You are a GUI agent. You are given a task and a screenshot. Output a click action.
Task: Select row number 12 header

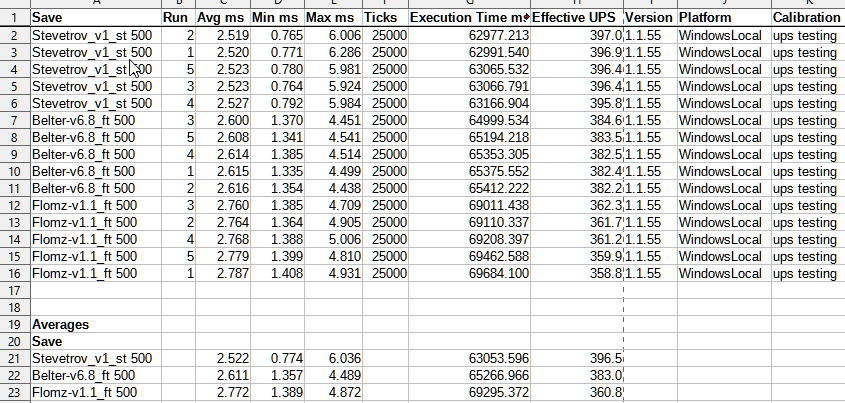coord(14,205)
